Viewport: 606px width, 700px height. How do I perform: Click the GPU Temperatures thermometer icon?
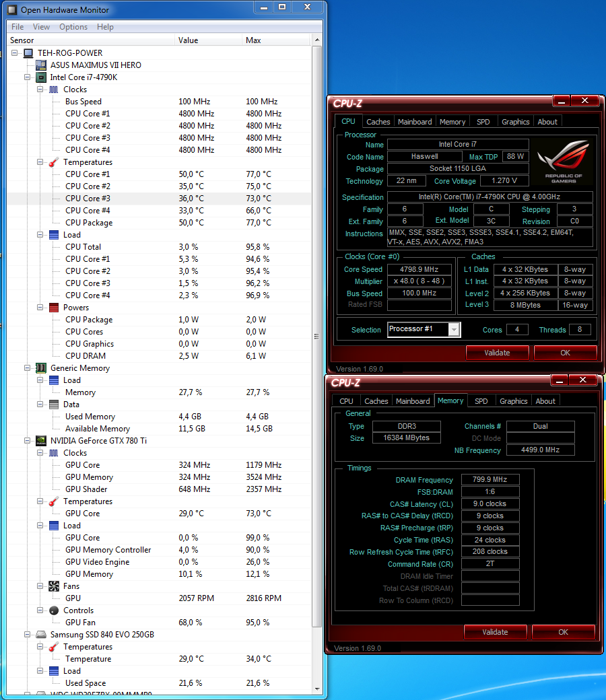tap(54, 501)
